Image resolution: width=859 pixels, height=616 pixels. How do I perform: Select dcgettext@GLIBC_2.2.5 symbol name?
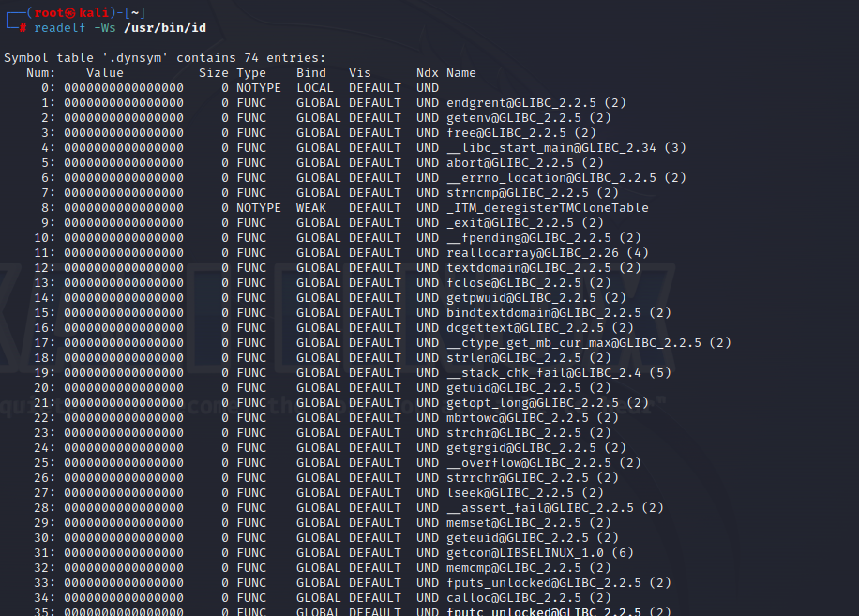(525, 328)
